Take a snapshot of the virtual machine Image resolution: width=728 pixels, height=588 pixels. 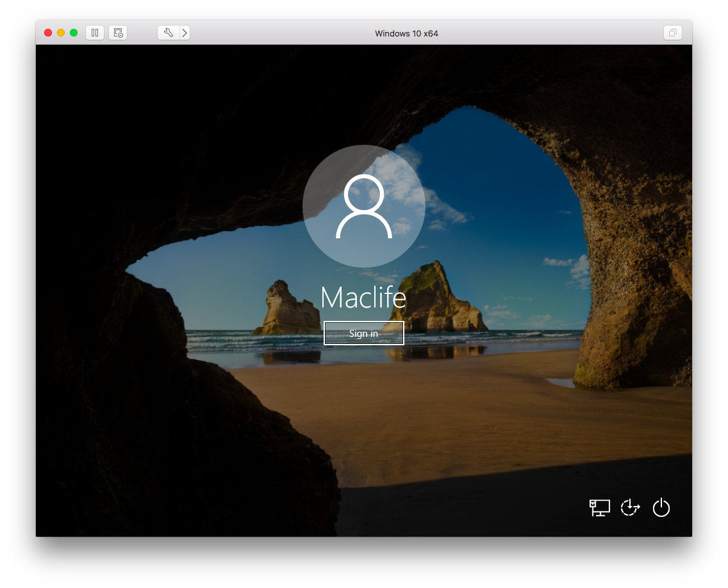[118, 32]
